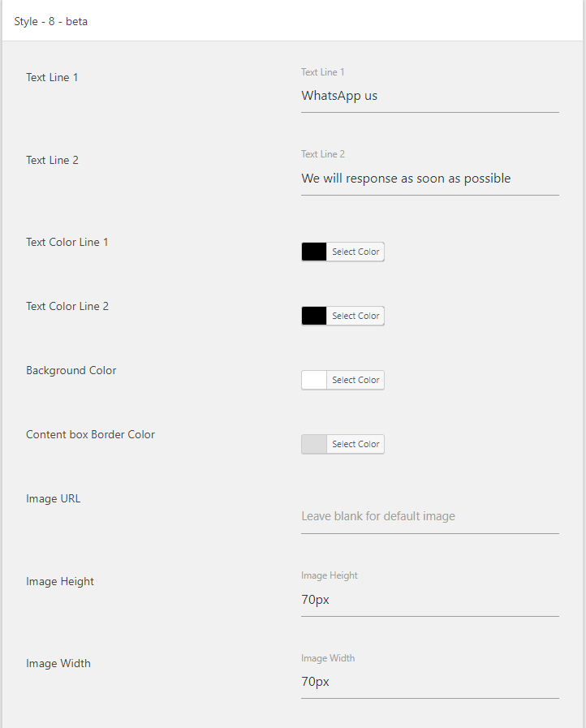
Task: Collapse the Style - 8 - beta header
Action: click(x=292, y=21)
